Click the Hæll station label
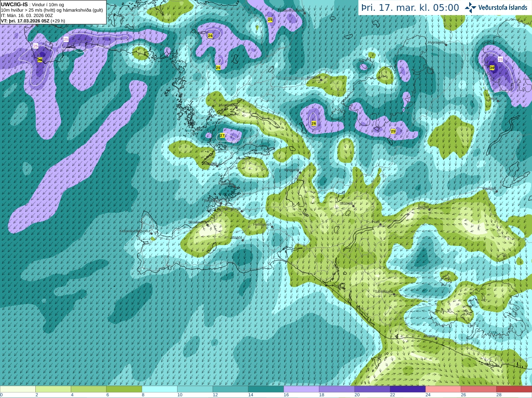This screenshot has height=398, width=532. click(x=376, y=222)
